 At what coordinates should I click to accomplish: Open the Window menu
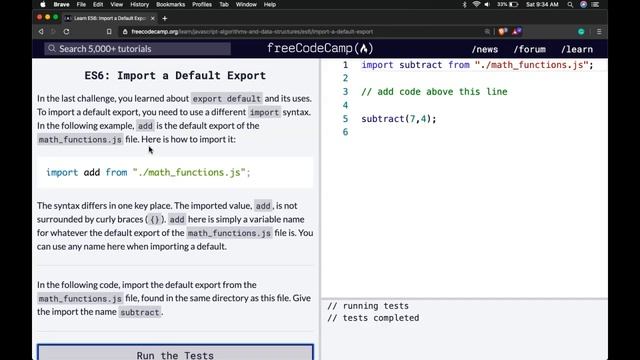(246, 4)
